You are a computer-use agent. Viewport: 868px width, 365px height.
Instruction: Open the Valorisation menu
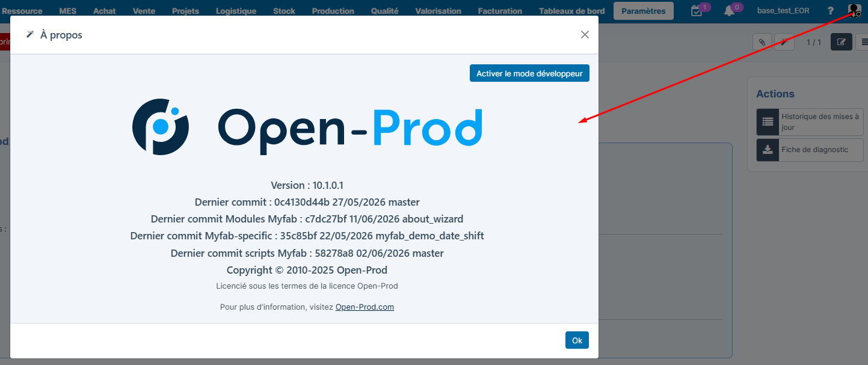[439, 11]
